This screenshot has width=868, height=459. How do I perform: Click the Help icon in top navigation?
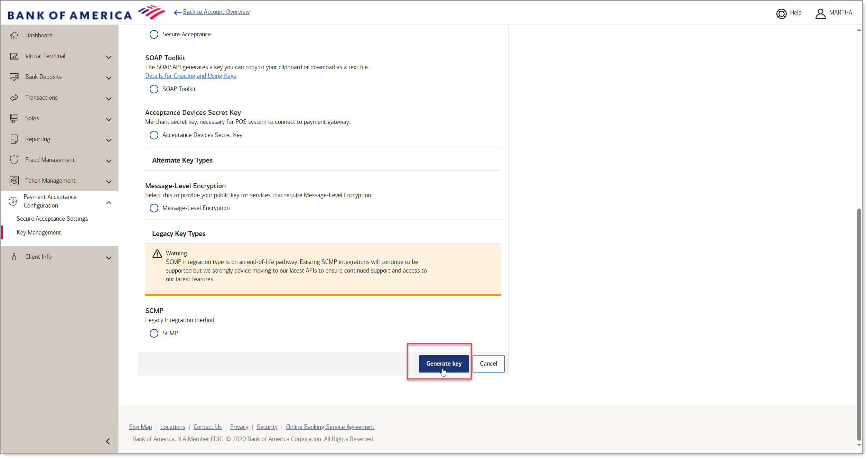(x=782, y=12)
